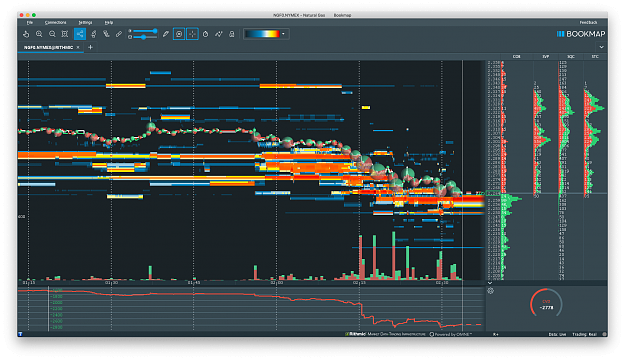
Task: Select the pencil drawing tool
Action: 166,34
